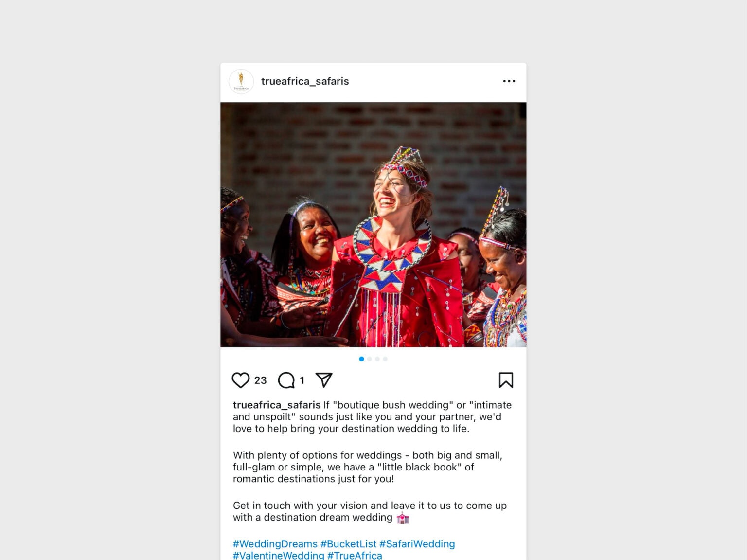Viewport: 747px width, 560px height.
Task: Click the wedding photo of the laughing bride
Action: [373, 225]
